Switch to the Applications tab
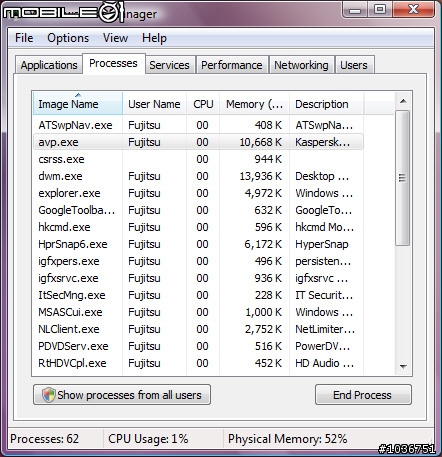Viewport: 442px width, 457px height. click(49, 65)
